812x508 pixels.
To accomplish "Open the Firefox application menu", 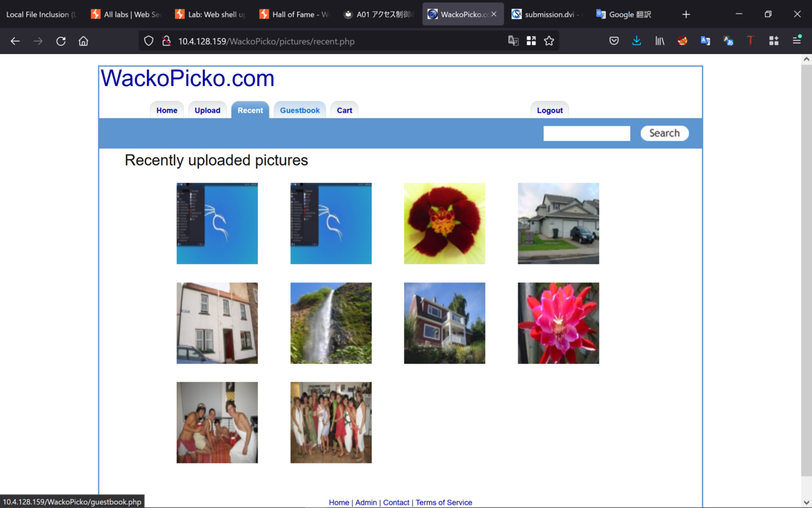I will (x=796, y=41).
